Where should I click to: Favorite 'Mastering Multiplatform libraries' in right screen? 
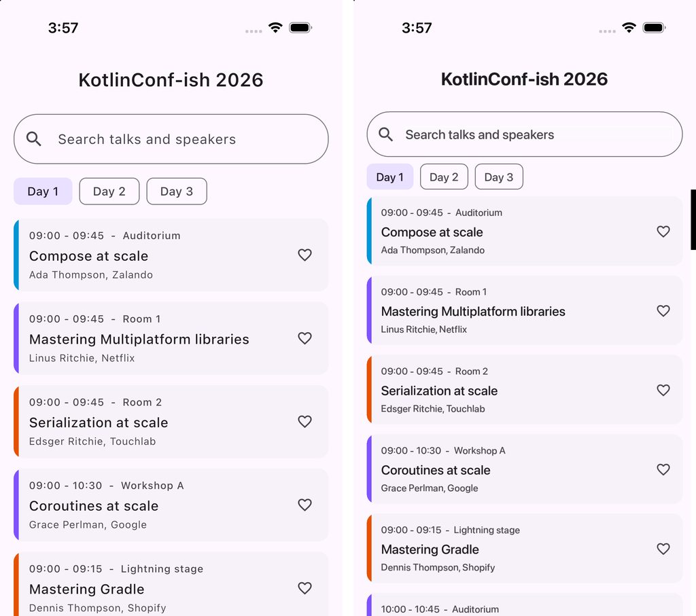click(x=663, y=311)
